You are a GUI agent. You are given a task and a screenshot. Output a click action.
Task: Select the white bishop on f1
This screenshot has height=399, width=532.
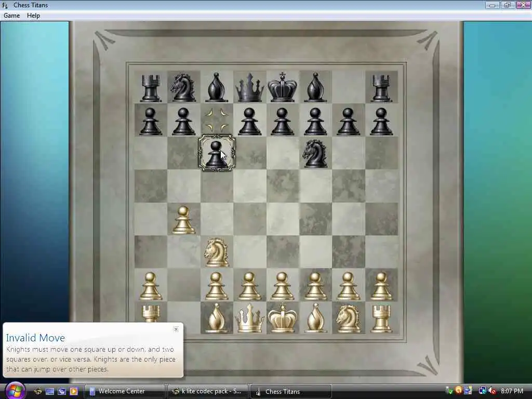coord(315,318)
